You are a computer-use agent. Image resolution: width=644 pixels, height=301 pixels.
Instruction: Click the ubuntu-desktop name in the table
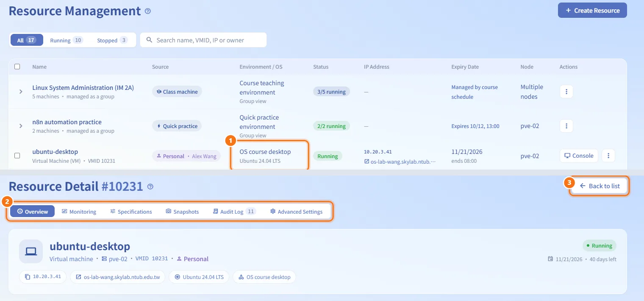[55, 151]
